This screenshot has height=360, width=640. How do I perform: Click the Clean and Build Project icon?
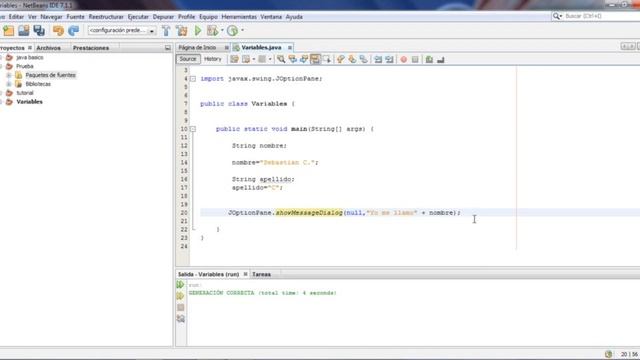[x=182, y=31]
